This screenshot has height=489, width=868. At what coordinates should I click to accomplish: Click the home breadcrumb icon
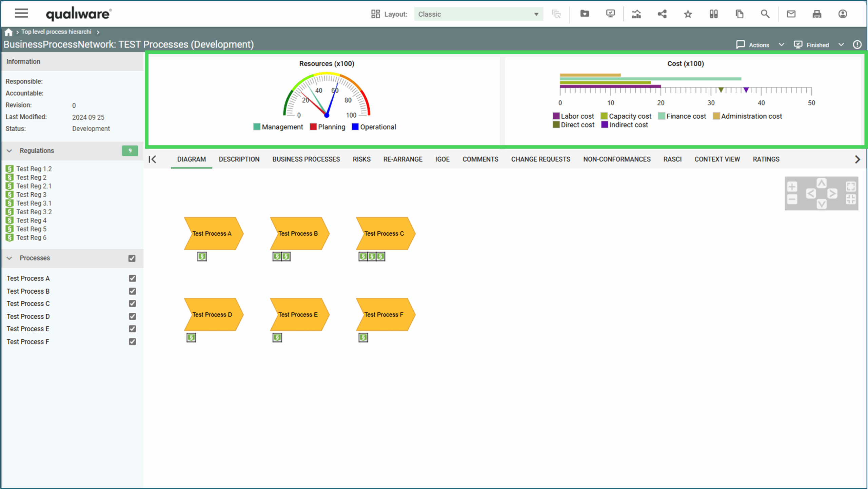pyautogui.click(x=8, y=32)
